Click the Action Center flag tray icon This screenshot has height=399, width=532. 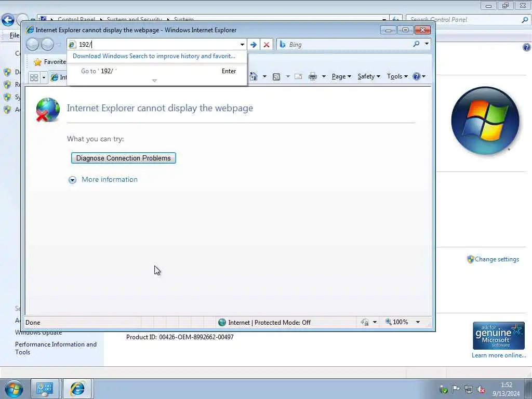tap(456, 389)
